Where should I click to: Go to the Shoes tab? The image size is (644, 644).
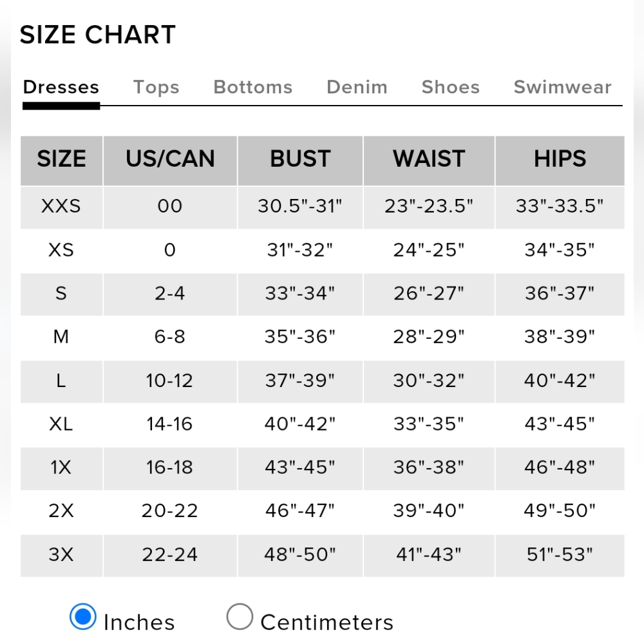(450, 88)
